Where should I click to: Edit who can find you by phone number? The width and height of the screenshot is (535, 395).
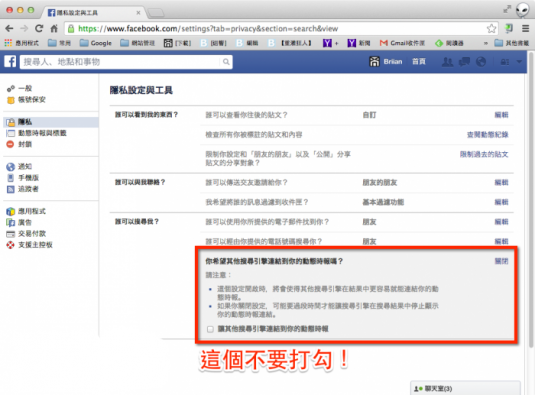click(x=501, y=242)
